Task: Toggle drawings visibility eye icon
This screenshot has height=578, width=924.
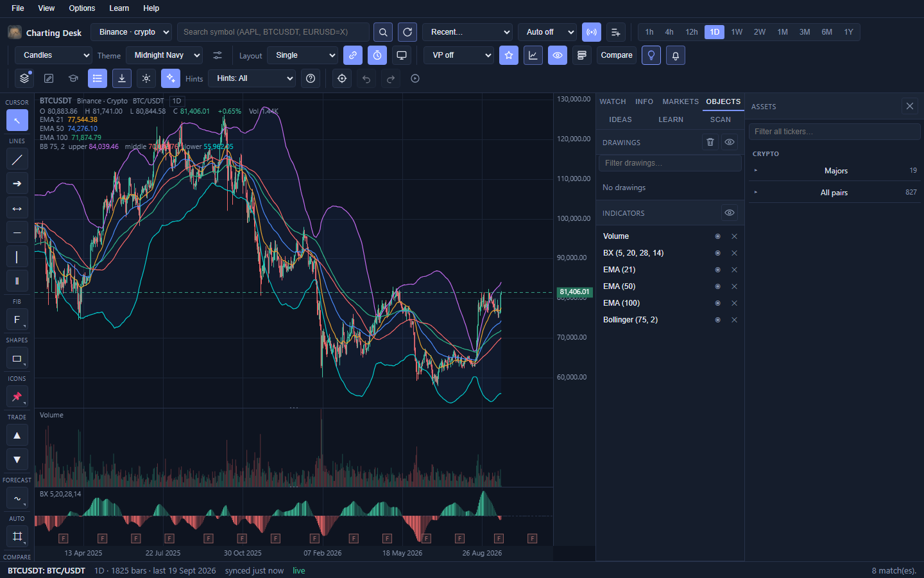Action: [x=730, y=142]
